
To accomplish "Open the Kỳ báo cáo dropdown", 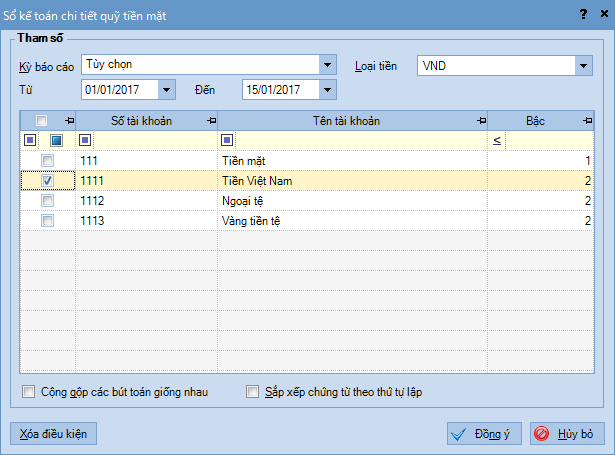I will [x=327, y=65].
